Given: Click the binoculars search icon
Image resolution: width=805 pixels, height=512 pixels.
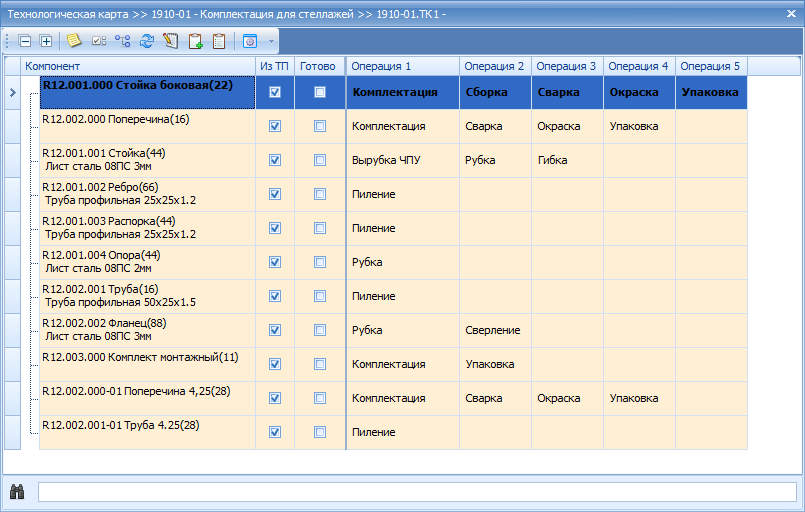Looking at the screenshot, I should pyautogui.click(x=17, y=491).
